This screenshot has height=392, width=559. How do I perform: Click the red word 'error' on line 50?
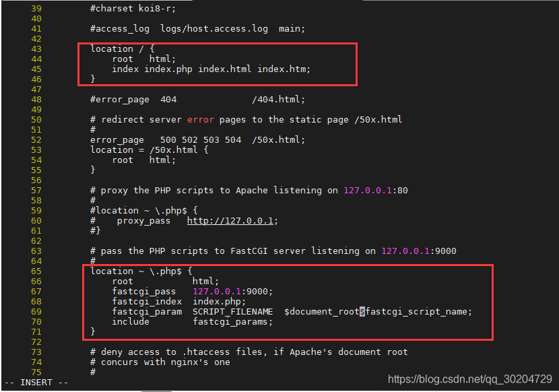pyautogui.click(x=200, y=120)
